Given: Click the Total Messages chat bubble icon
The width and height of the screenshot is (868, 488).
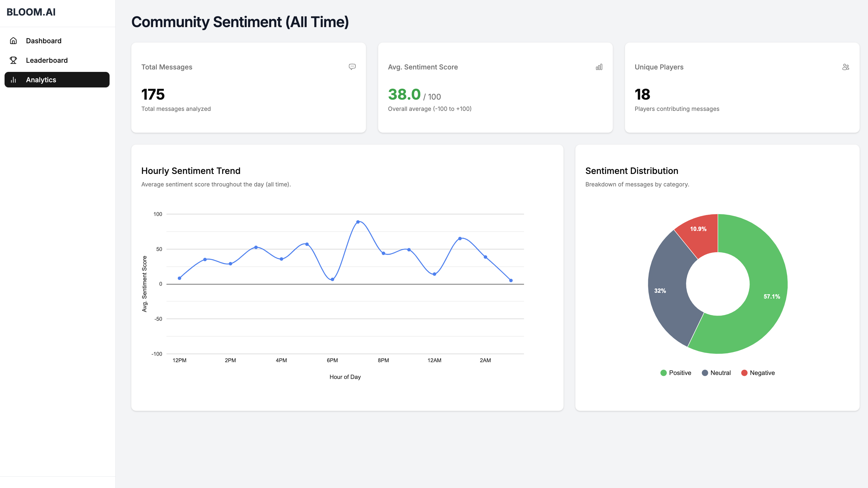Looking at the screenshot, I should click(352, 67).
